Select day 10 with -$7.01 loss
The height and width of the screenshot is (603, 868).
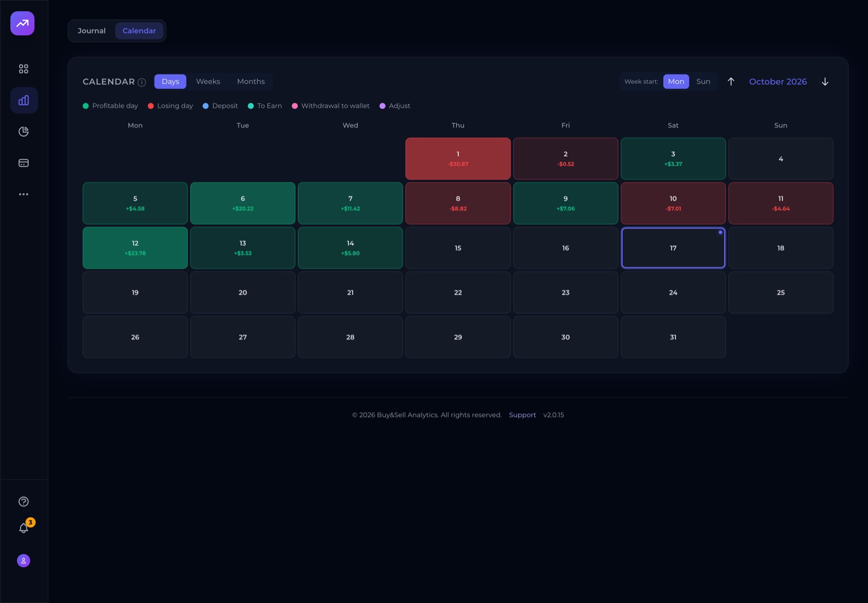click(x=673, y=203)
